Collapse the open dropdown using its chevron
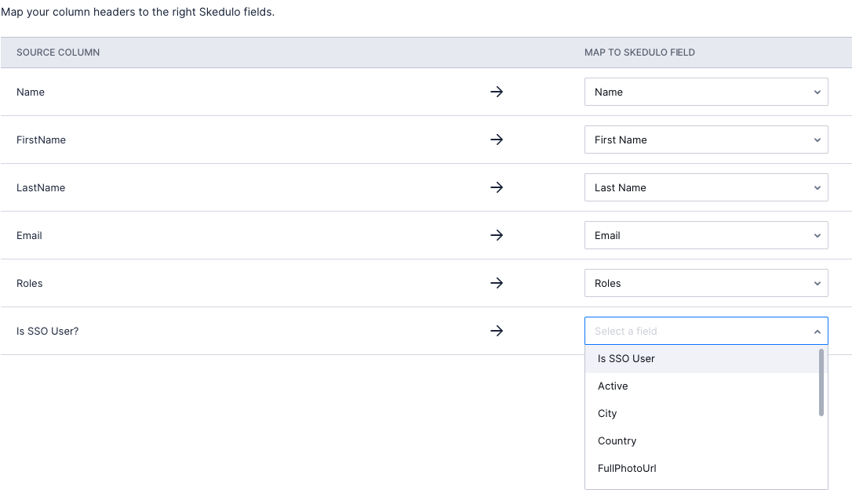The image size is (852, 504). click(818, 331)
